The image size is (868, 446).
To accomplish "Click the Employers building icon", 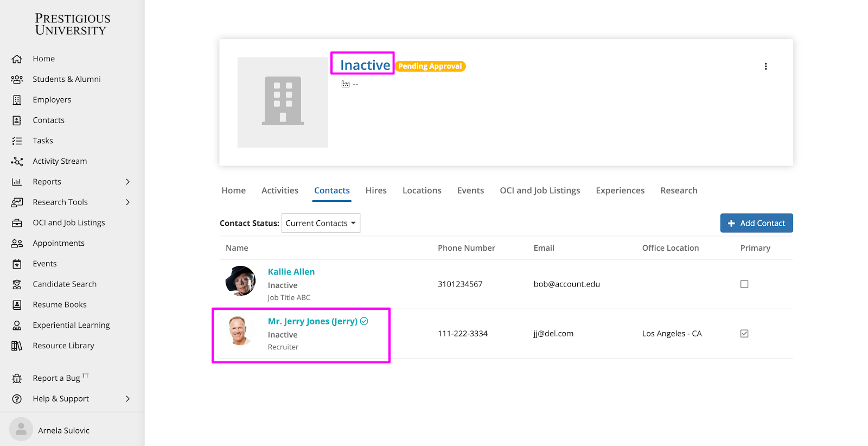I will (x=17, y=100).
